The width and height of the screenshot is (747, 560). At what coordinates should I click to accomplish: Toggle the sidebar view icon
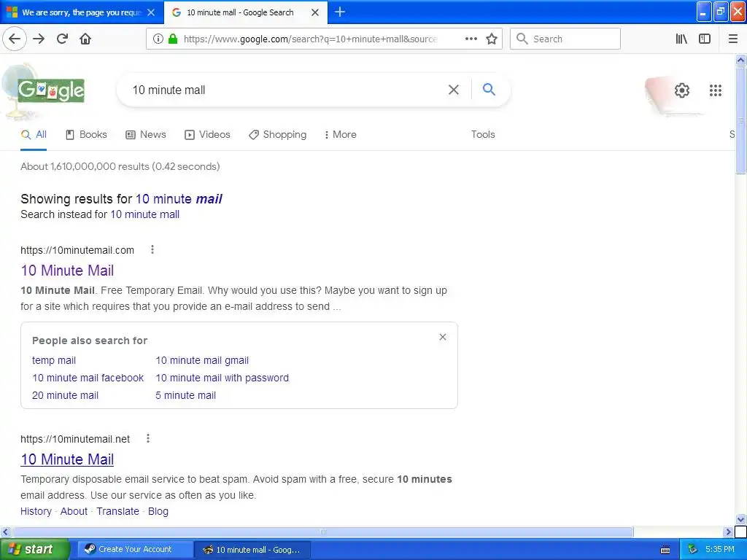coord(705,39)
